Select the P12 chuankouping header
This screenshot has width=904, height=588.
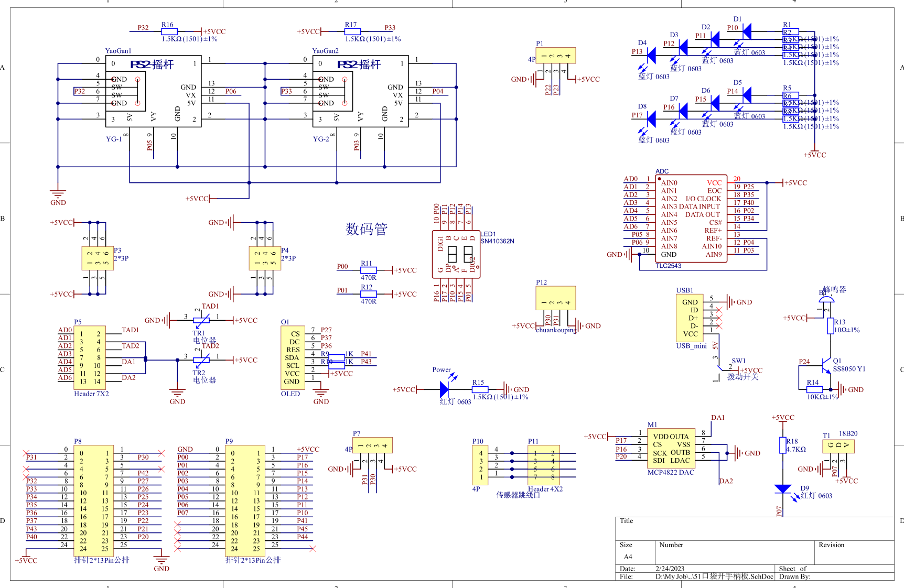(x=555, y=298)
